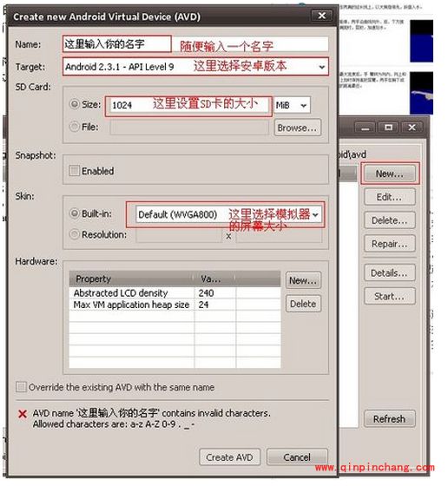Screen dimensions: 448x486
Task: Enable the Snapshot checkbox
Action: [x=75, y=170]
